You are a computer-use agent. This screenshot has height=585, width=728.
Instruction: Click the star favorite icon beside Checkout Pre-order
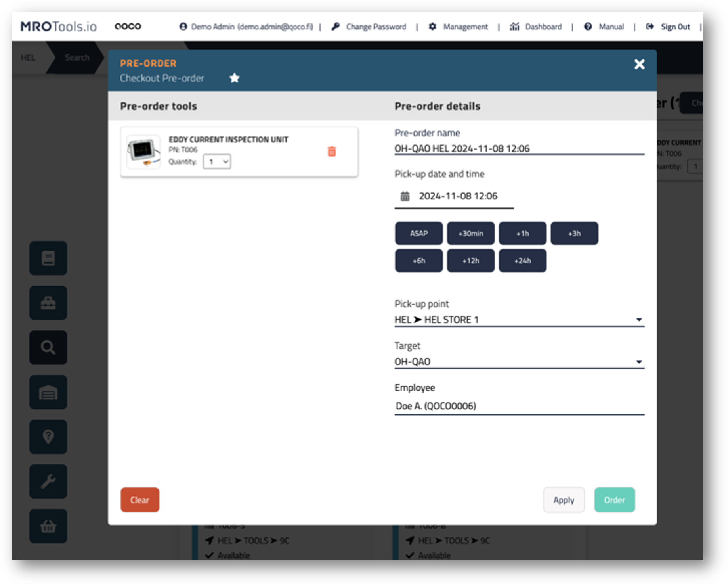point(235,78)
